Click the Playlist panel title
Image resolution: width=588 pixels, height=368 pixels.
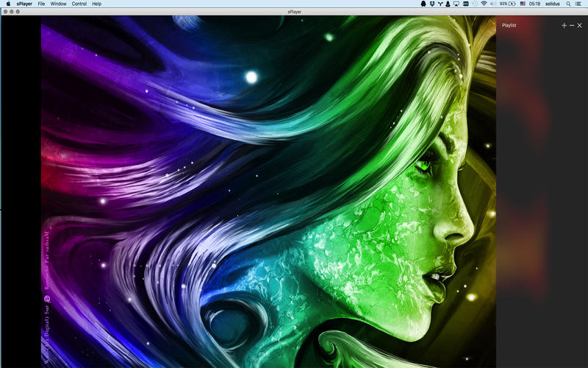(x=509, y=26)
